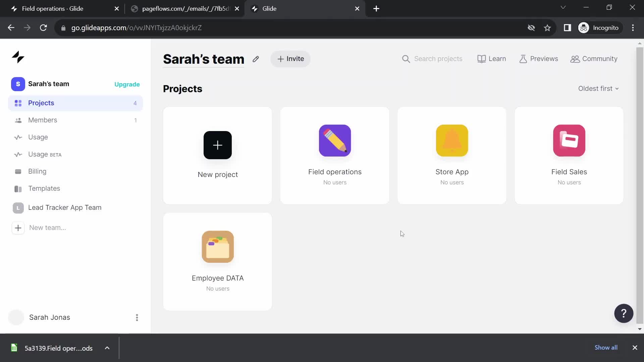Click the Employee DATA project title
Image resolution: width=644 pixels, height=362 pixels.
(218, 278)
